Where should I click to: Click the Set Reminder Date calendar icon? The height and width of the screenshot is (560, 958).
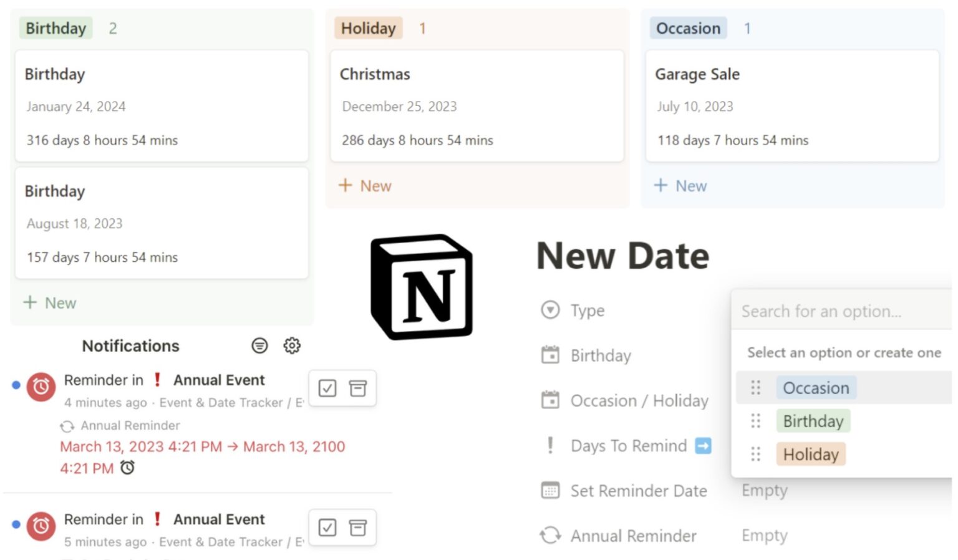pyautogui.click(x=550, y=491)
